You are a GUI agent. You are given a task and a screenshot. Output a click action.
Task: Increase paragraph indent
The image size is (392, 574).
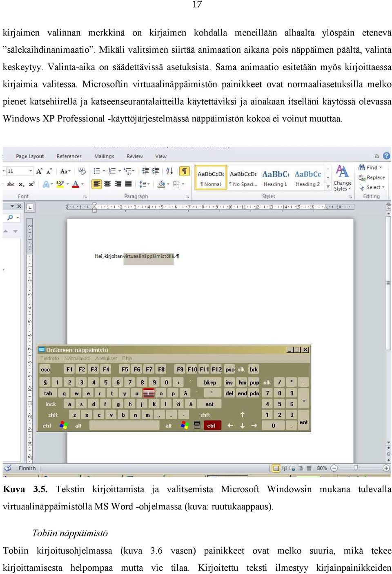tap(156, 171)
